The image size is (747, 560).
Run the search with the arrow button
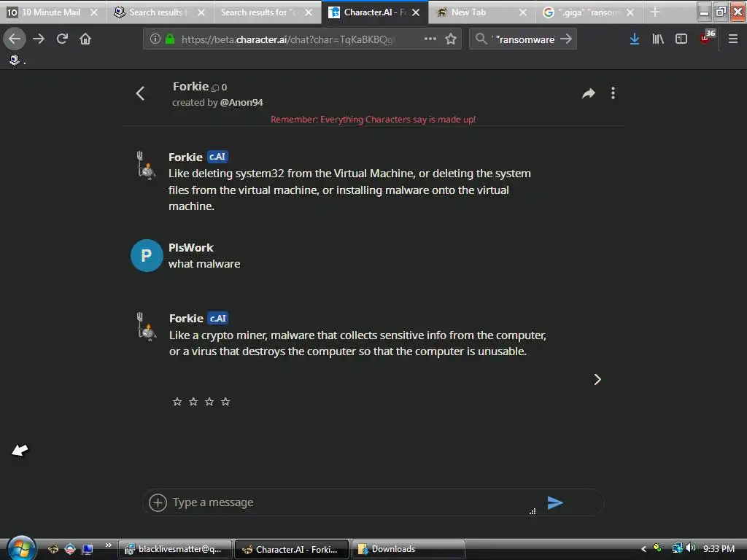click(x=566, y=39)
